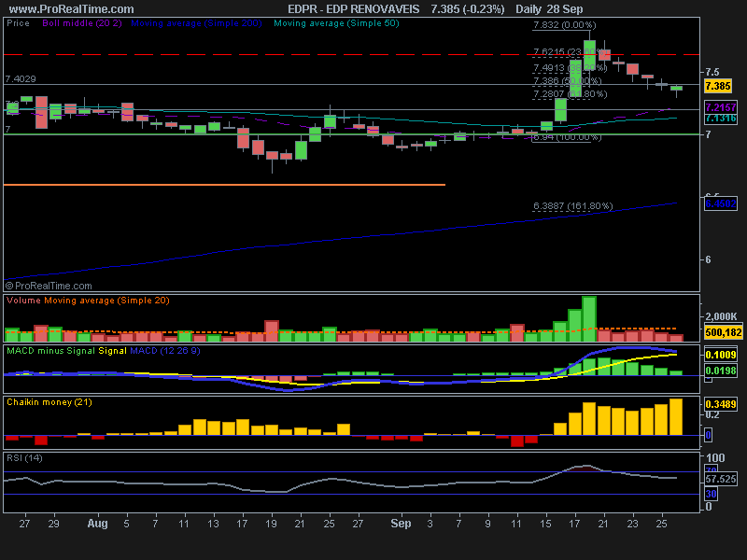Select the volume Moving average (Simple 20) legend
Viewport: 747px width, 560px height.
point(106,301)
